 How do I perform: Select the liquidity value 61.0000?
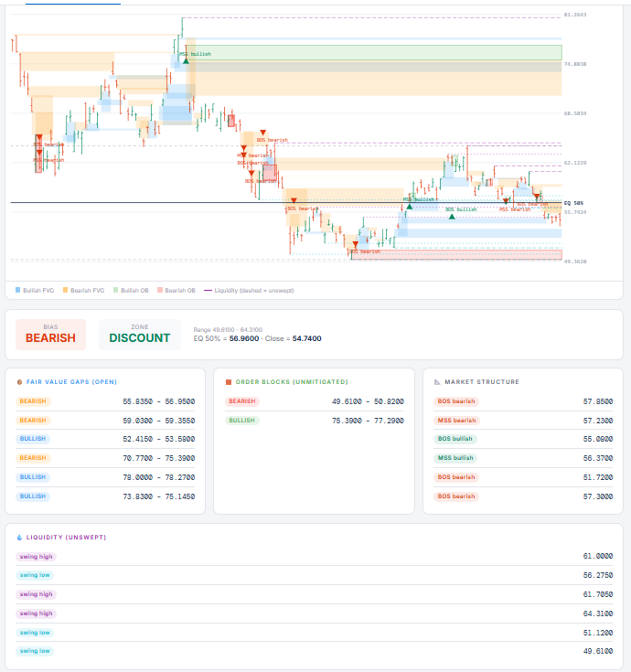pos(598,556)
